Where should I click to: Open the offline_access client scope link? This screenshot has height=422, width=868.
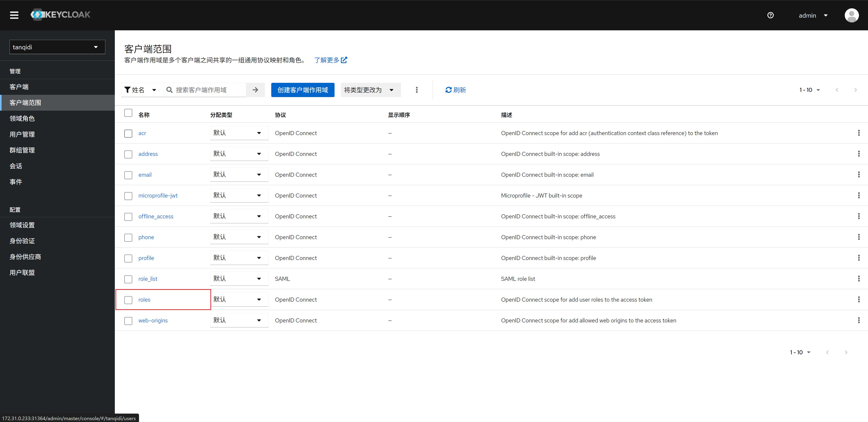click(156, 216)
